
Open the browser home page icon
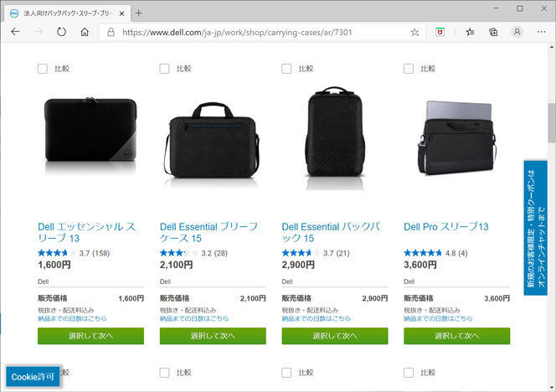[x=85, y=32]
